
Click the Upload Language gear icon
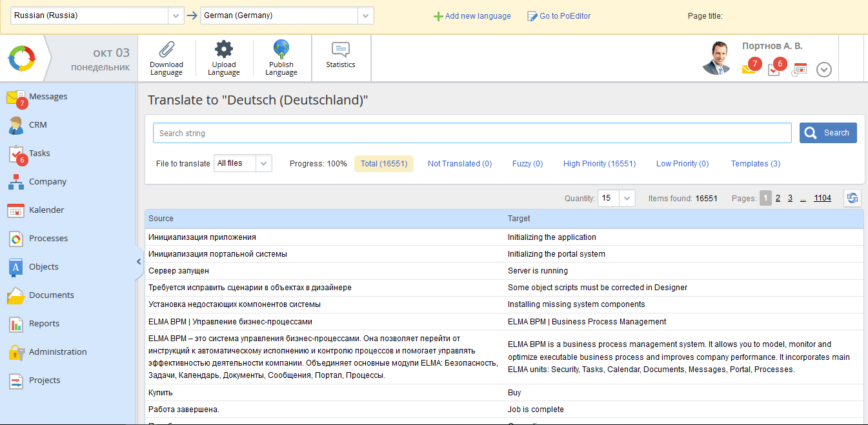point(223,50)
